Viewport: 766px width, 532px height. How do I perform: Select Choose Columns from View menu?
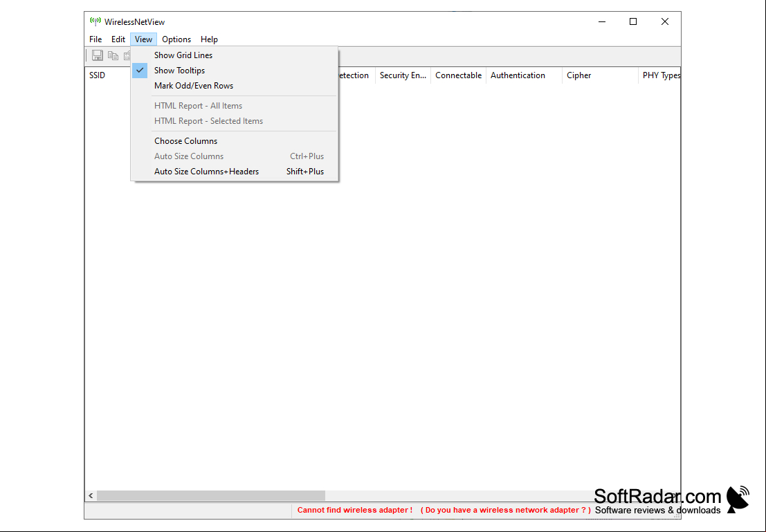[235, 140]
